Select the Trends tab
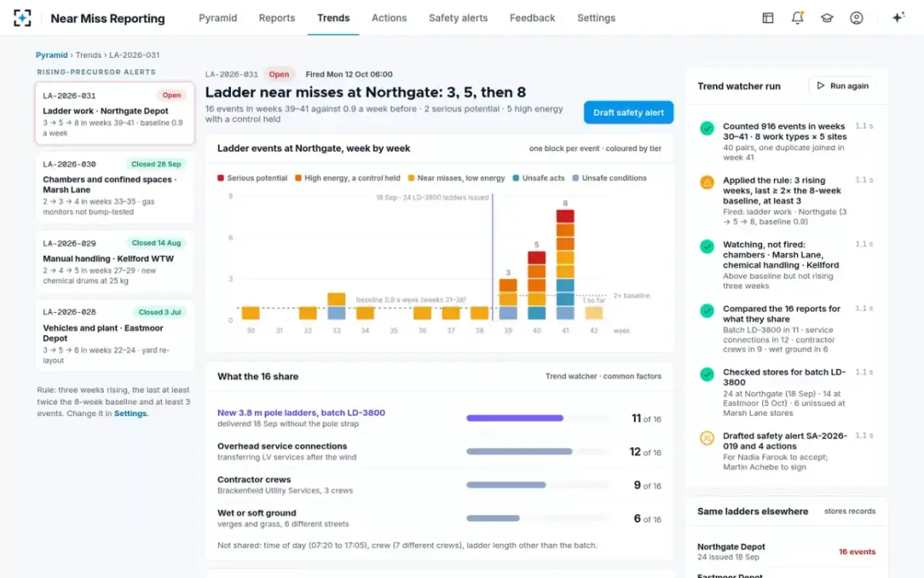 point(333,18)
